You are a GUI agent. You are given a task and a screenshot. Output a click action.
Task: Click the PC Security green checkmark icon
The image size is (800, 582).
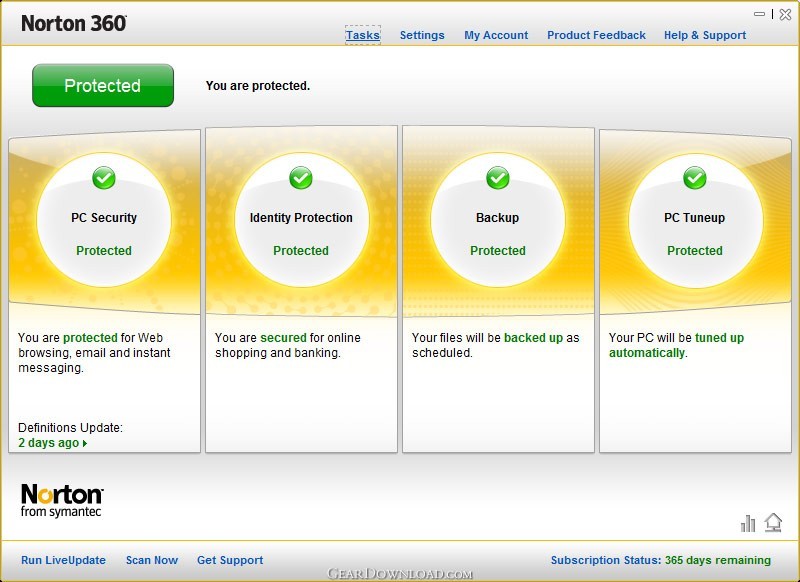(104, 178)
